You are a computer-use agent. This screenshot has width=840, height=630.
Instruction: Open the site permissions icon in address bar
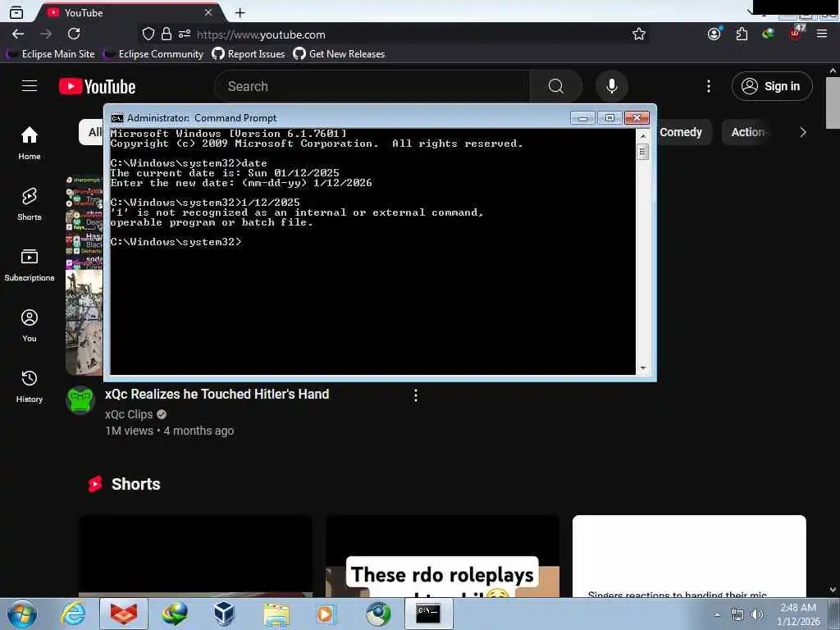click(x=185, y=34)
